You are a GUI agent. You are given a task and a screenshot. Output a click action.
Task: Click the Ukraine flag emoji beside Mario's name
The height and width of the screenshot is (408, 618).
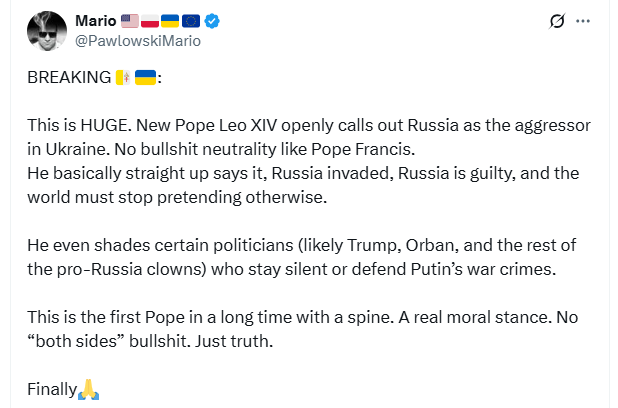170,21
